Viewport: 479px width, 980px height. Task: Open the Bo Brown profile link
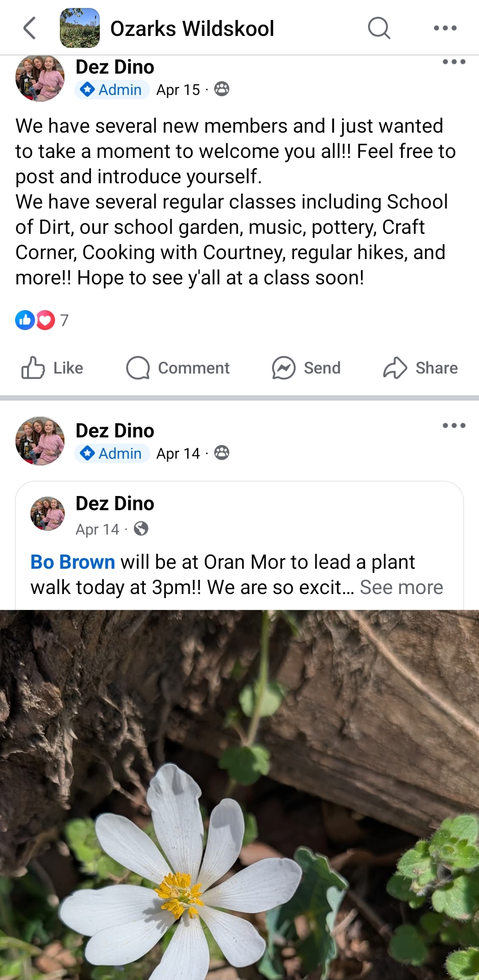coord(73,562)
